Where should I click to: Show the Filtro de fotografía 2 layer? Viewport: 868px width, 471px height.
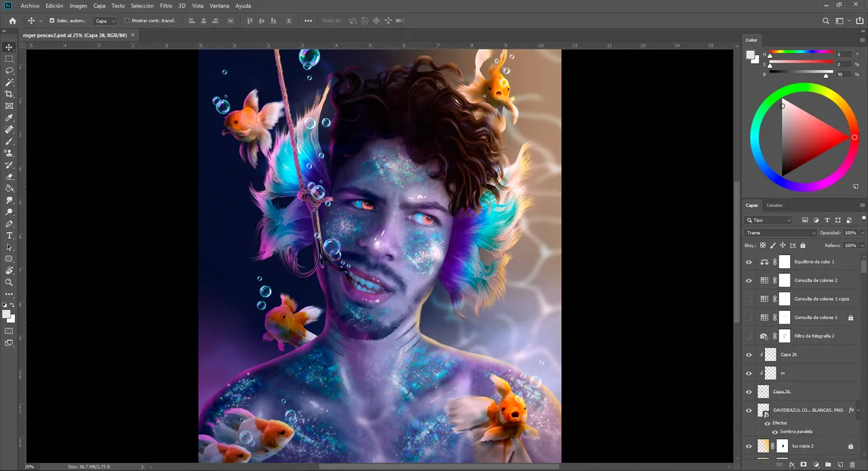(x=749, y=336)
